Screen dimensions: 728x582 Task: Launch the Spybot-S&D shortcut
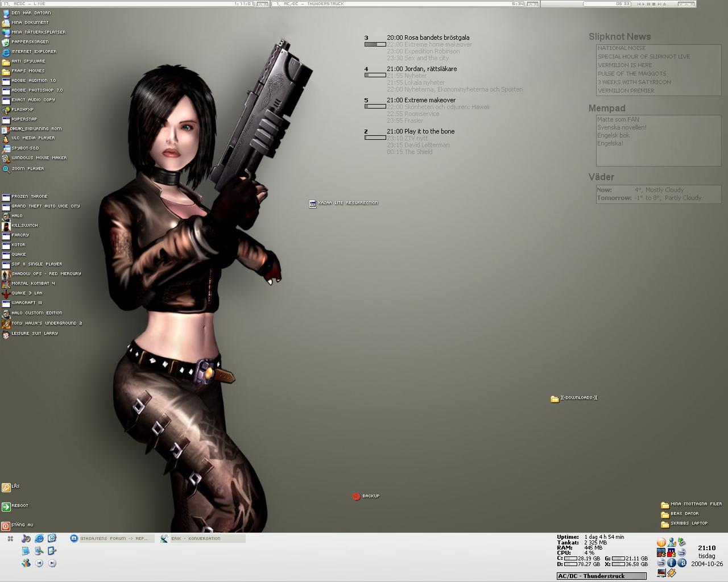20,148
